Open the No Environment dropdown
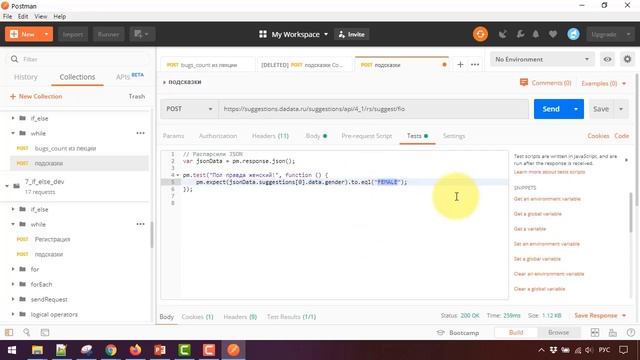 542,59
